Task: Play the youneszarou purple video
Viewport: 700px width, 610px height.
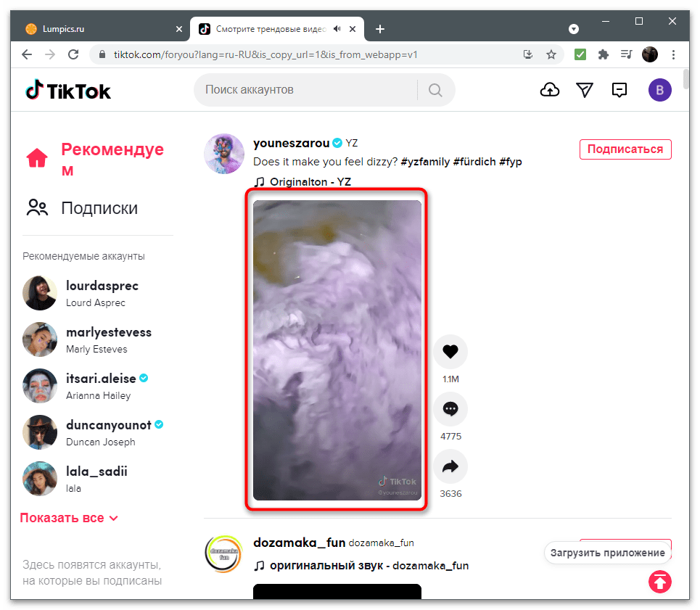Action: tap(337, 350)
